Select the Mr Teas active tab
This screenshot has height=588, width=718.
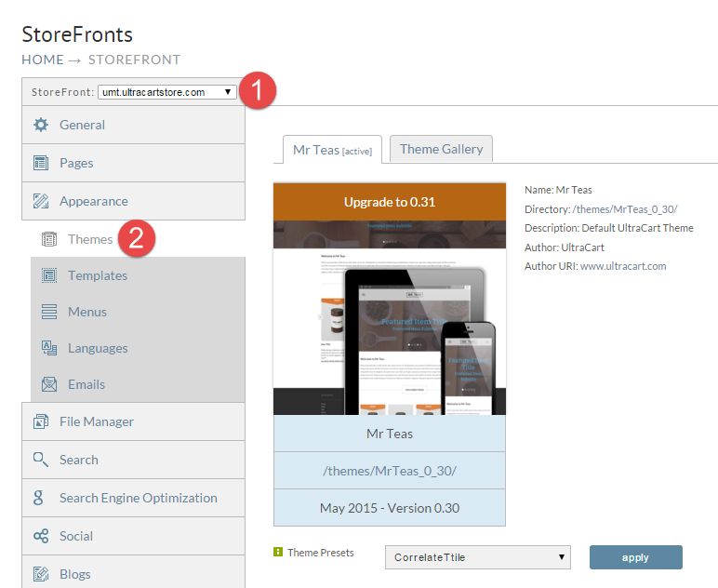(x=332, y=150)
